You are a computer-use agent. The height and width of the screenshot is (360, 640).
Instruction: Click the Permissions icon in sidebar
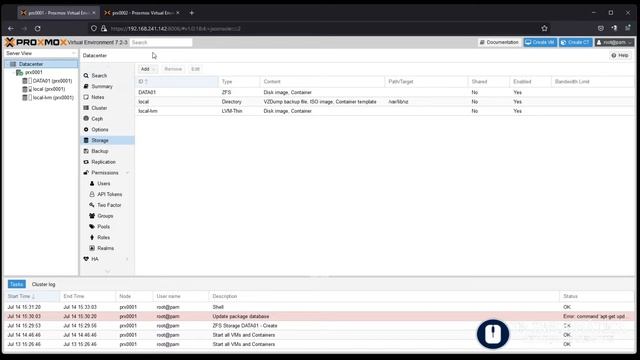(86, 173)
